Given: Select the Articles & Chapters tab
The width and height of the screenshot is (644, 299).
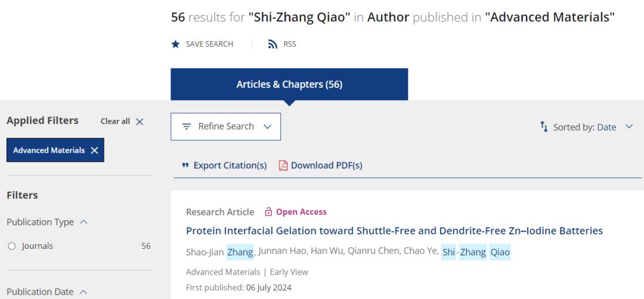Looking at the screenshot, I should click(x=289, y=84).
